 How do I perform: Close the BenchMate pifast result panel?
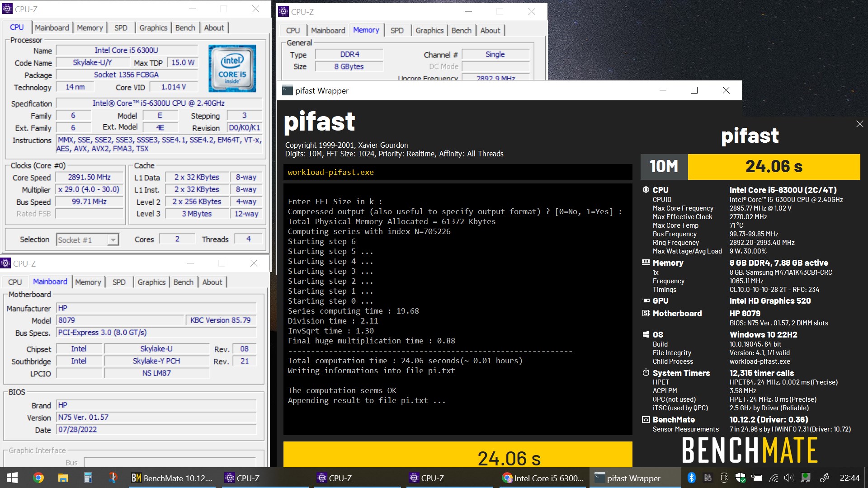point(859,124)
